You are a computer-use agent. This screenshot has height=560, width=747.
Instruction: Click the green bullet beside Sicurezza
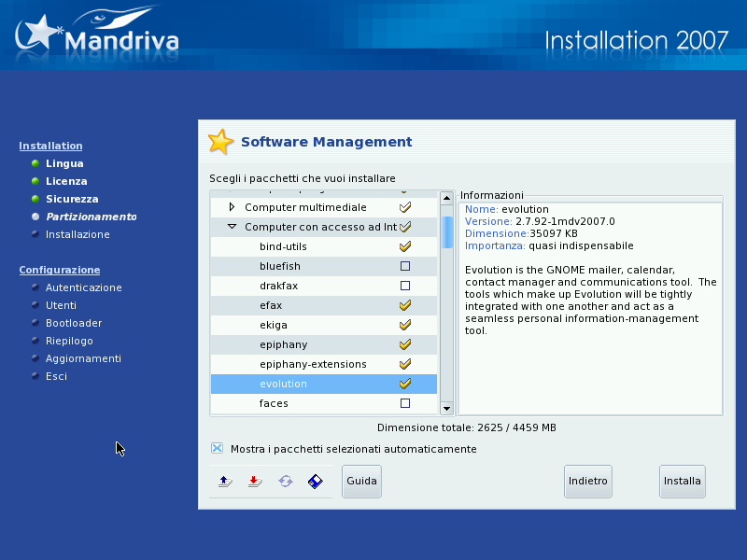pos(35,199)
